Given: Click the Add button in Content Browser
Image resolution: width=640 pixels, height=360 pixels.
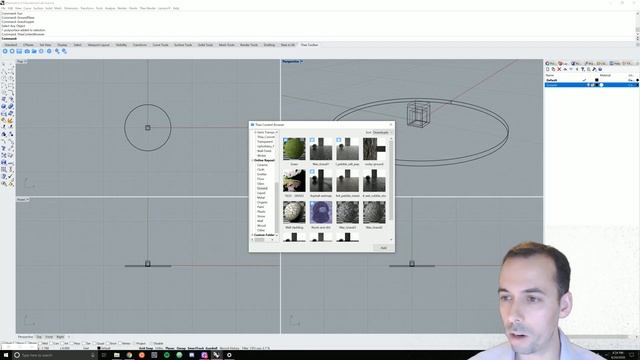Looking at the screenshot, I should pyautogui.click(x=383, y=248).
